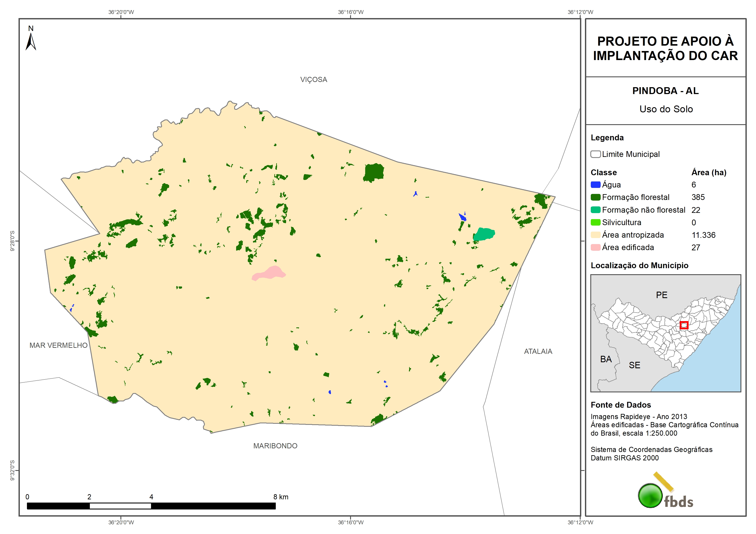Click the red locator square on inset map

[684, 325]
